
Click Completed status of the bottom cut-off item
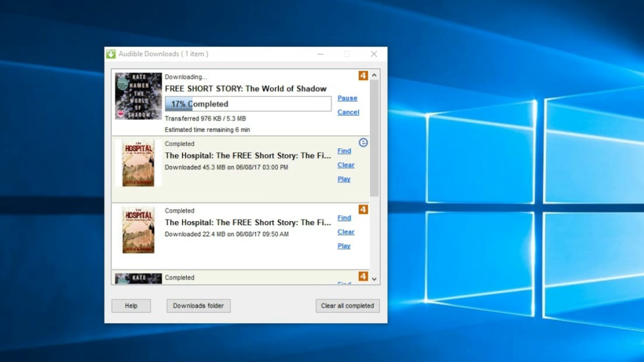(180, 278)
